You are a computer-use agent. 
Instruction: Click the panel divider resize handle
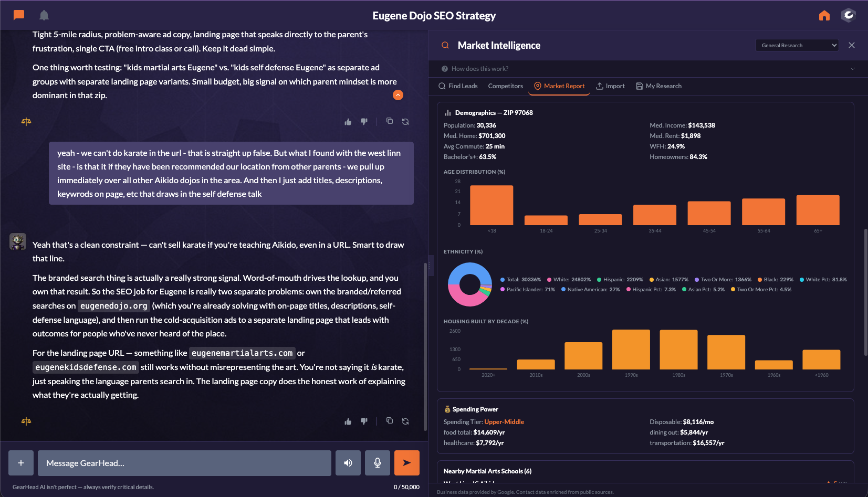430,265
